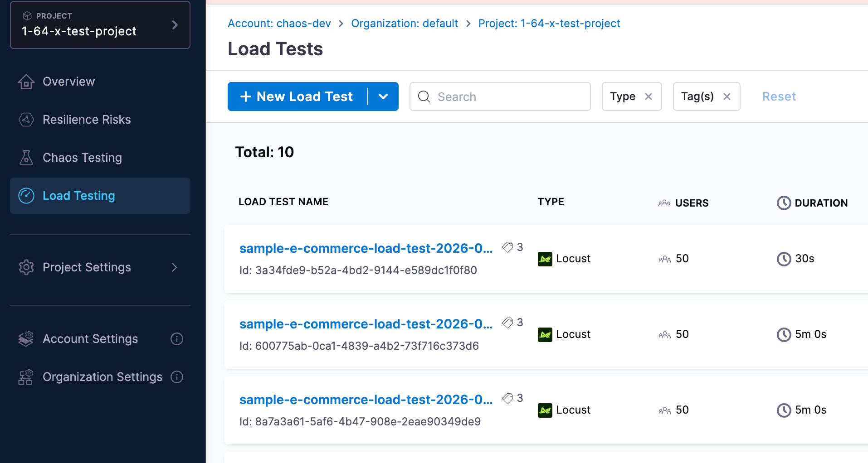Click the users icon in the USERS column header
The width and height of the screenshot is (868, 463).
(x=664, y=203)
